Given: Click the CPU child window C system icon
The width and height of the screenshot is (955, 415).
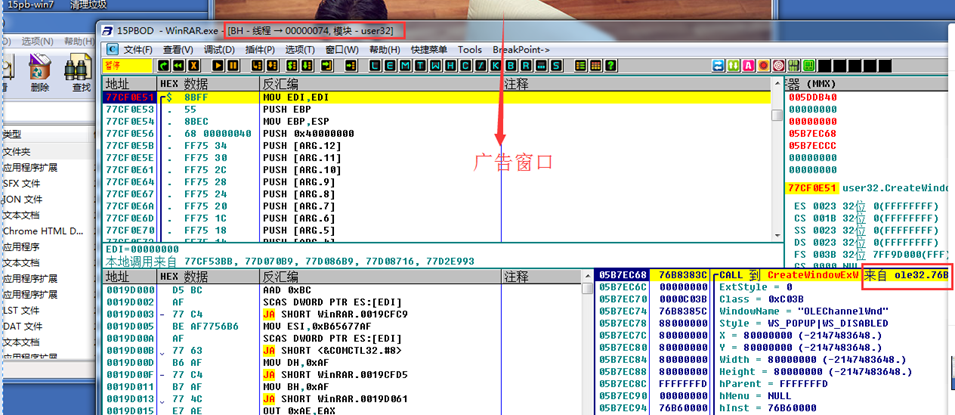Looking at the screenshot, I should pyautogui.click(x=112, y=49).
